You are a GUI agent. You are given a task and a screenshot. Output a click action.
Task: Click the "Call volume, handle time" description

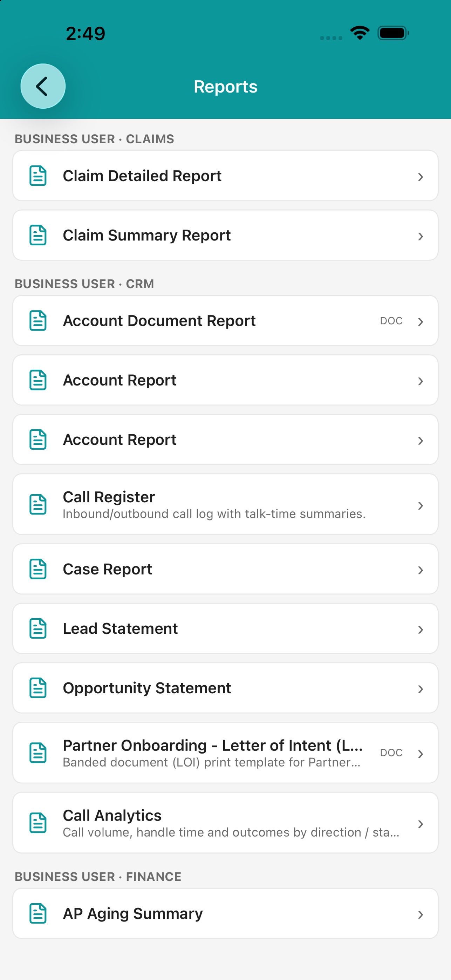click(x=231, y=832)
